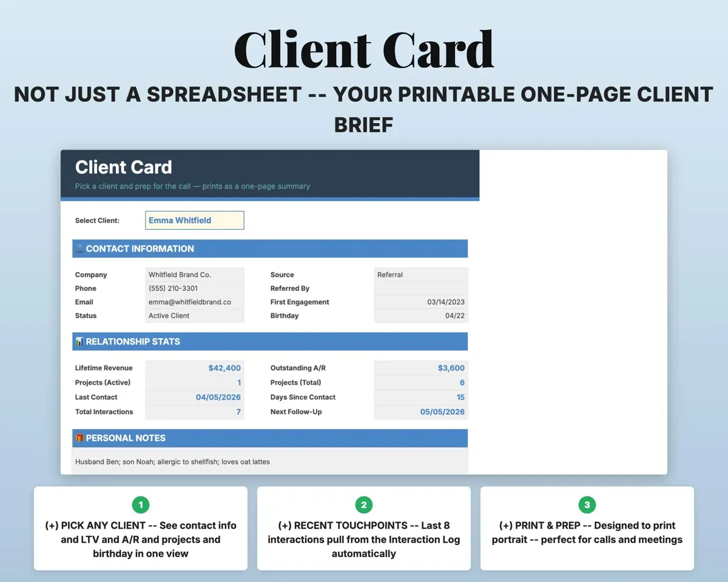Click the 'RECENT TOUCHPOINTS' feature card text
The width and height of the screenshot is (728, 582).
[x=364, y=540]
